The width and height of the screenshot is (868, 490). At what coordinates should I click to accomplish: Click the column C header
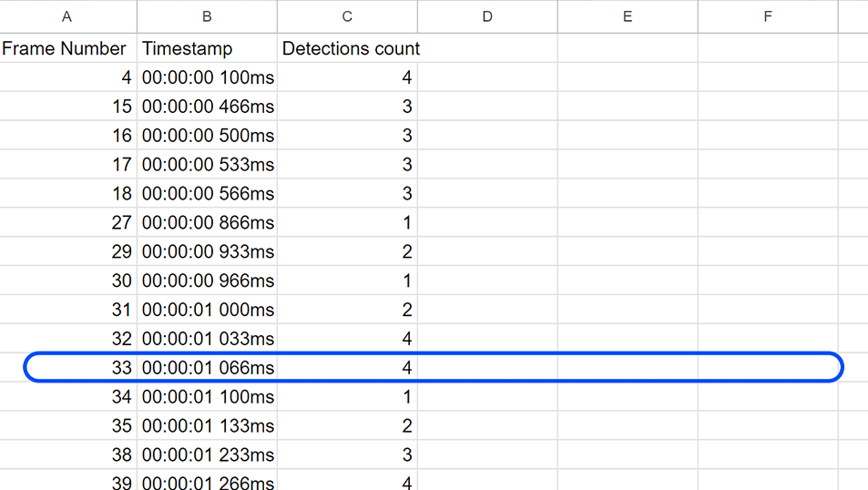(x=347, y=16)
